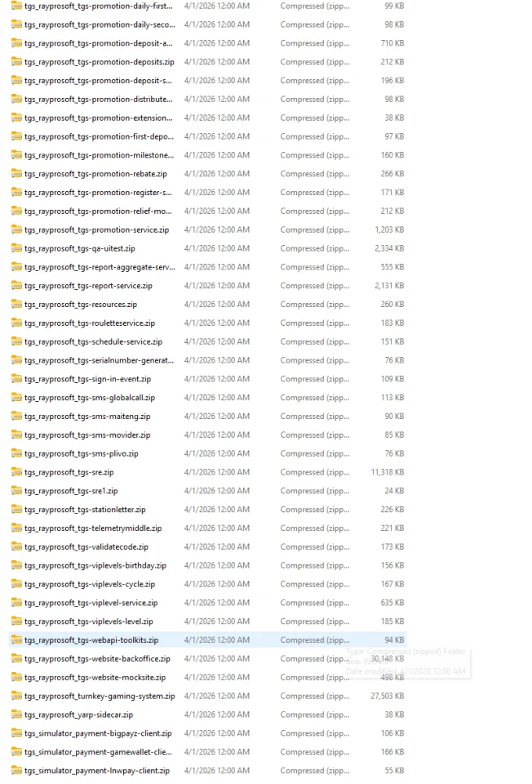Viewport: 532px width, 784px height.
Task: Select file tgs_rayprosoft_tgs-promotion-distribute...
Action: click(99, 100)
